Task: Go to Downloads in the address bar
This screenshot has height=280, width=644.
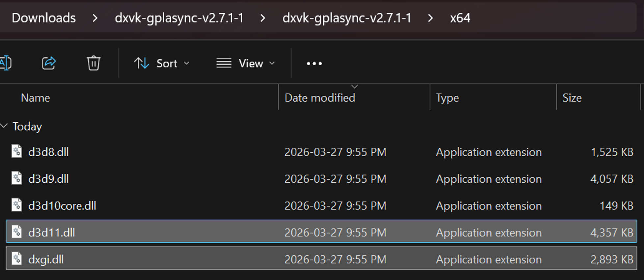Action: (44, 18)
